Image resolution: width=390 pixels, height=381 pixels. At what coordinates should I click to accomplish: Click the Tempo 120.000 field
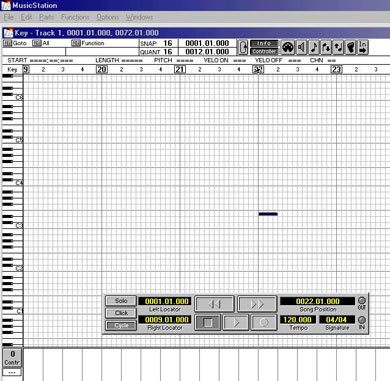tap(298, 320)
